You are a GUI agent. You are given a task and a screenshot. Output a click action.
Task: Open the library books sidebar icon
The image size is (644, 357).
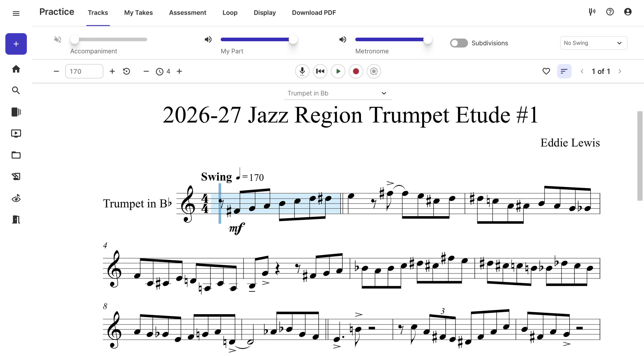(x=16, y=112)
